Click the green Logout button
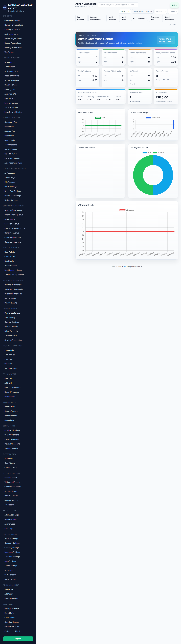 pos(18,638)
